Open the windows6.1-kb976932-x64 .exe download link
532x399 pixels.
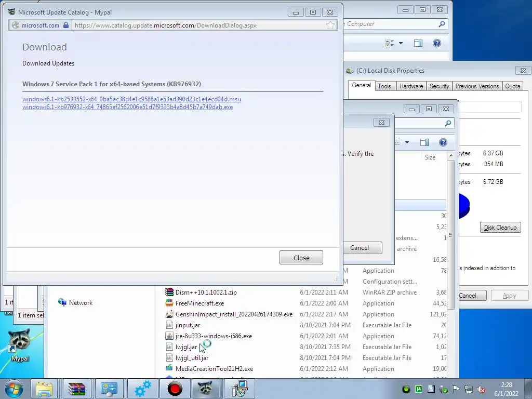tap(128, 107)
